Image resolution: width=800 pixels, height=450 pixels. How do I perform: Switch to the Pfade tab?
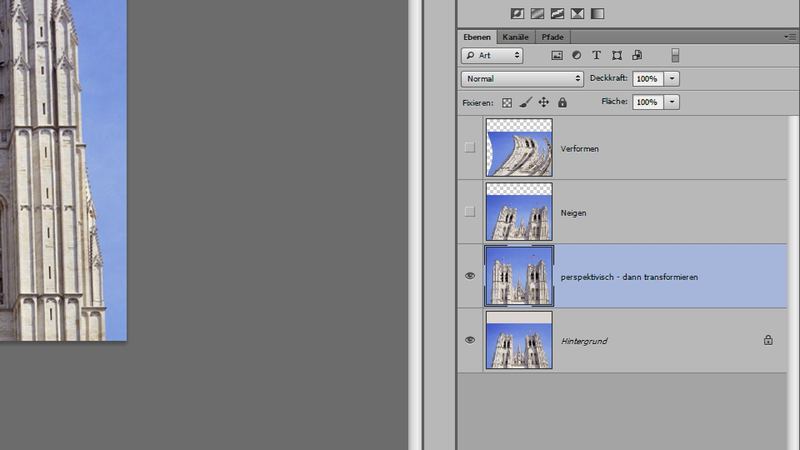[553, 37]
